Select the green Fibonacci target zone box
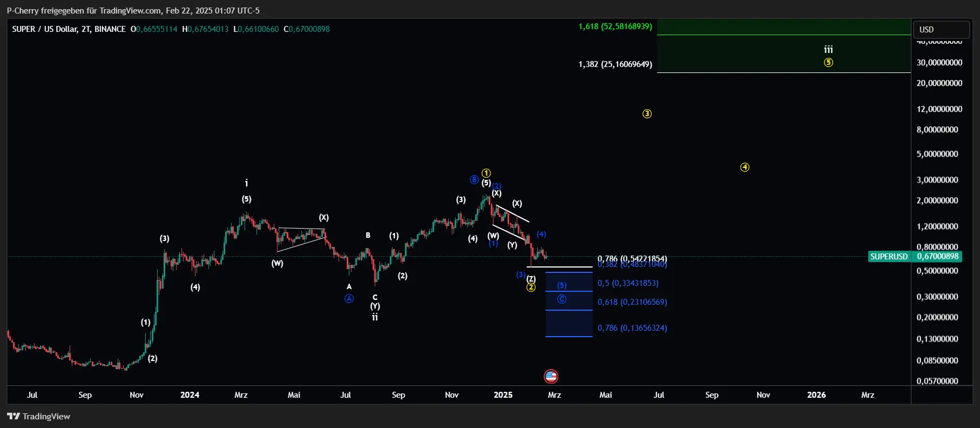The width and height of the screenshot is (980, 428). (784, 46)
